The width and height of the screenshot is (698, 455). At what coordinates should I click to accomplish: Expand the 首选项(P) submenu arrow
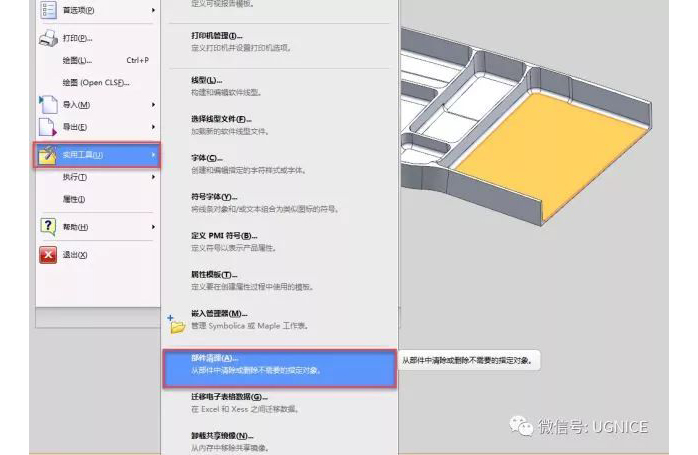point(153,10)
